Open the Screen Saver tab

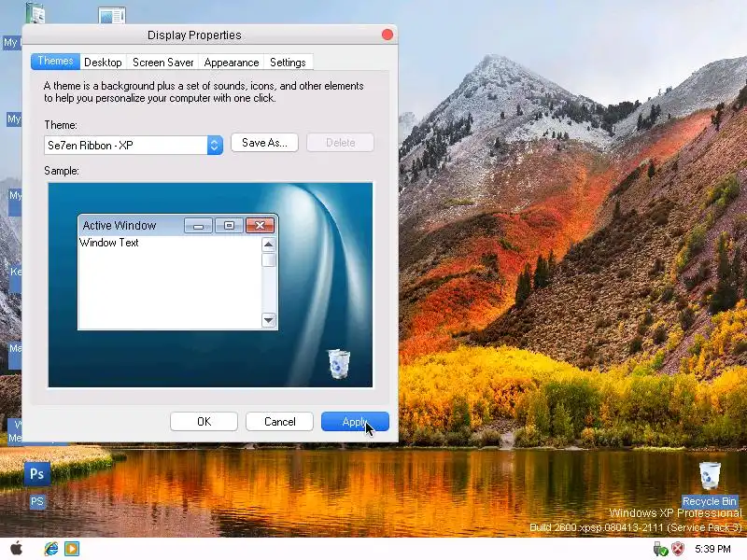pyautogui.click(x=162, y=63)
